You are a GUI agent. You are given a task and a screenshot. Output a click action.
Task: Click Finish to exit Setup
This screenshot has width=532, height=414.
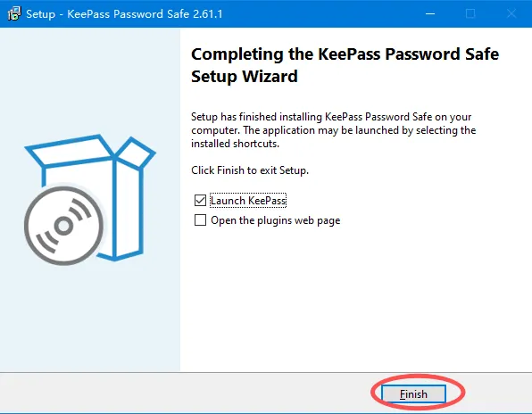pyautogui.click(x=413, y=394)
